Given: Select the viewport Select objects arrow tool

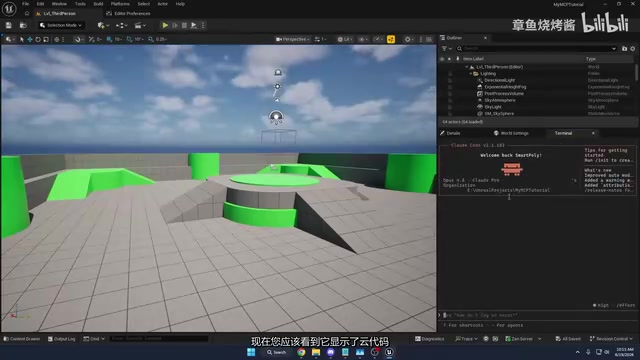Looking at the screenshot, I should coord(22,40).
